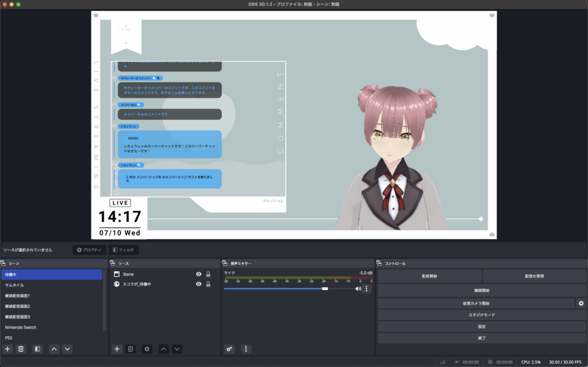Toggle visibility of スコラボ_待機中 source
Screen dimensions: 588x367
[x=199, y=284]
